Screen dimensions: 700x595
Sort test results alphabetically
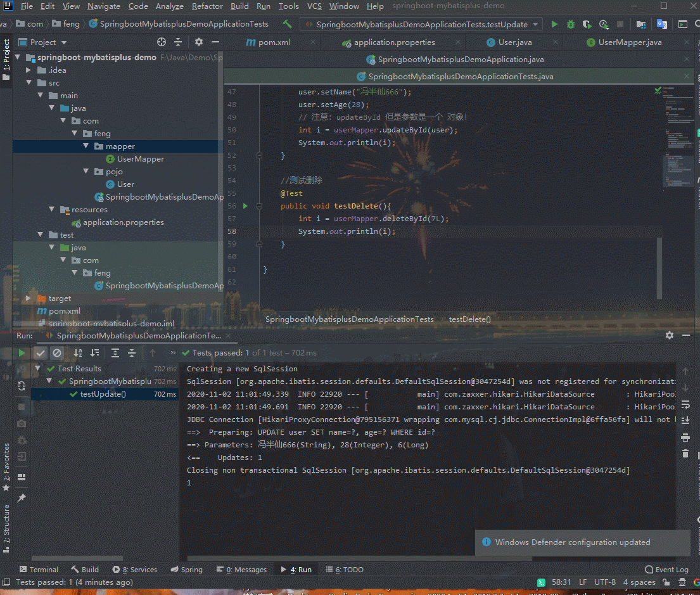coord(78,353)
